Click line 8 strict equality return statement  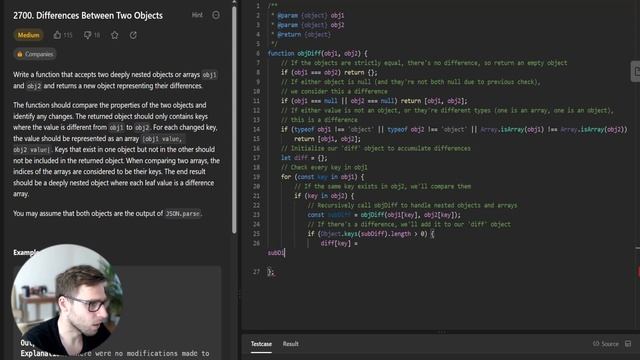329,72
